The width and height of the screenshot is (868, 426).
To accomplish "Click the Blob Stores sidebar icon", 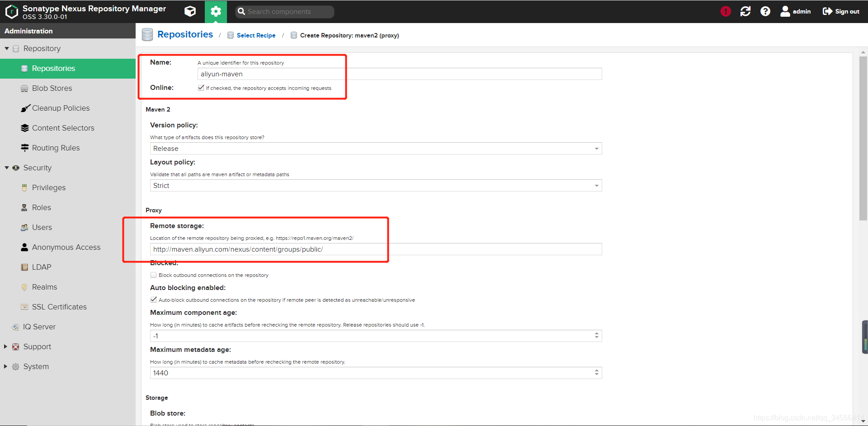I will 24,89.
